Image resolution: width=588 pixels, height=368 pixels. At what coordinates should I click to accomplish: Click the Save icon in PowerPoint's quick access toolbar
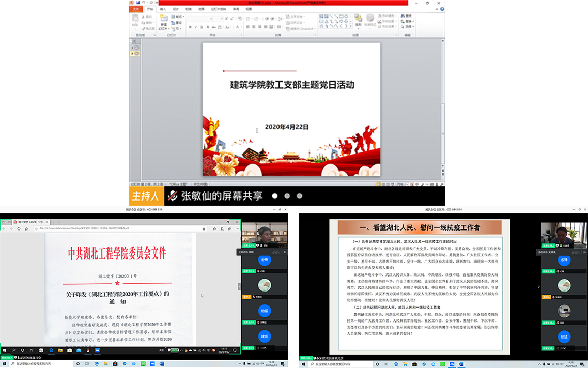[138, 3]
